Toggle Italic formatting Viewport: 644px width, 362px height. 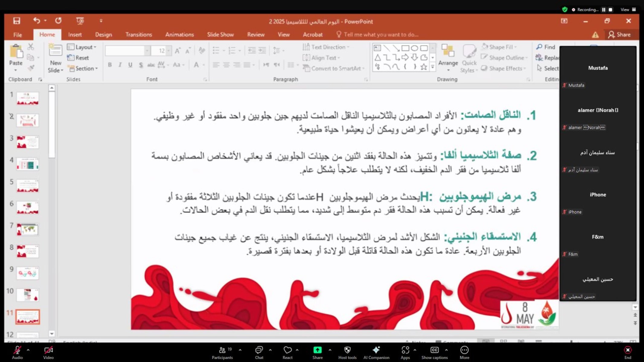point(120,65)
